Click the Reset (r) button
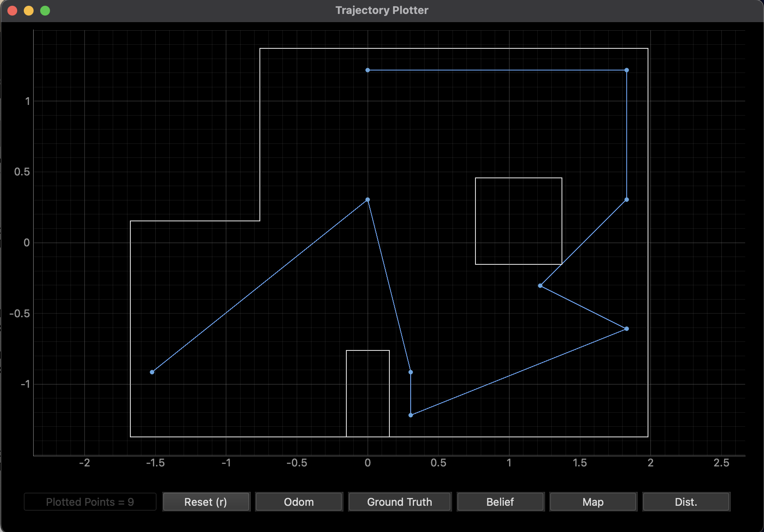The image size is (764, 532). coord(206,502)
